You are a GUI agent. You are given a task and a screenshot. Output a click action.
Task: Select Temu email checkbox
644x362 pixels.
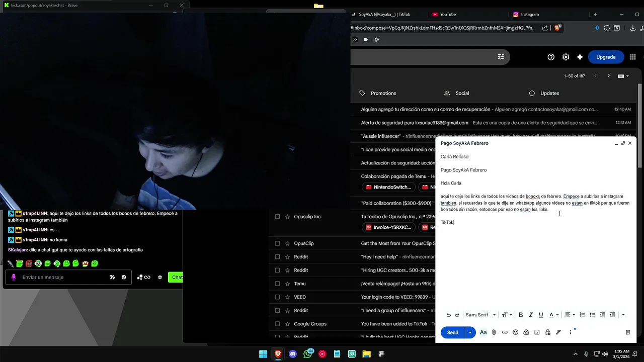(x=277, y=284)
